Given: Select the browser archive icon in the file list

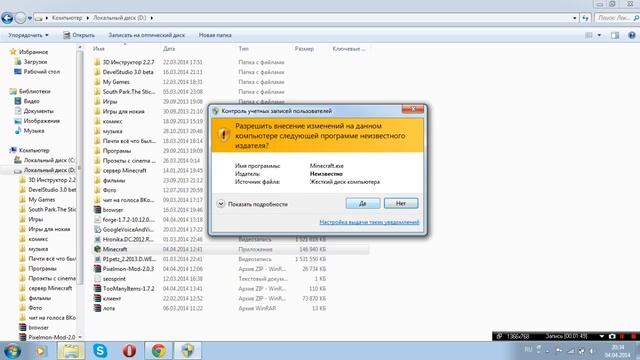Looking at the screenshot, I should [97, 210].
